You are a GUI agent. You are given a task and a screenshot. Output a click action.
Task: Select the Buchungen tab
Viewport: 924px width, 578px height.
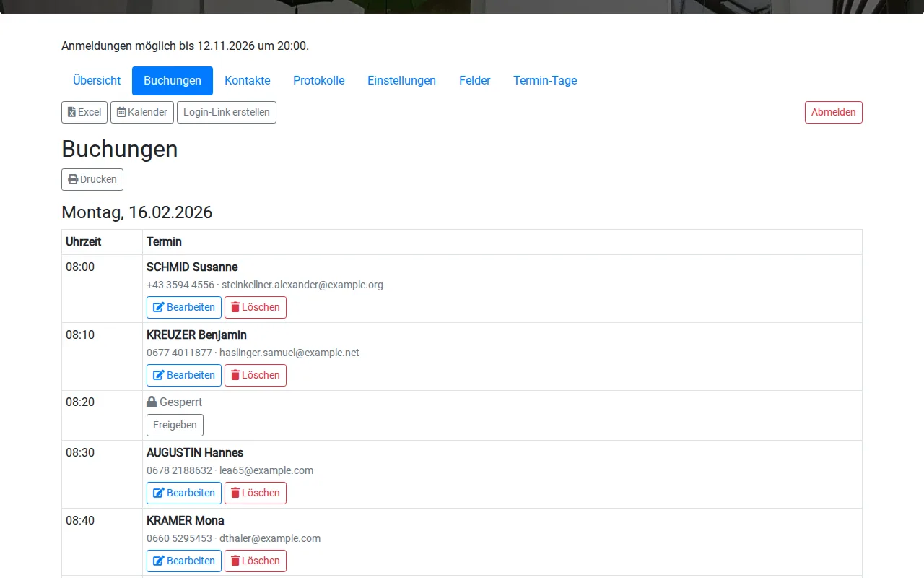tap(173, 81)
